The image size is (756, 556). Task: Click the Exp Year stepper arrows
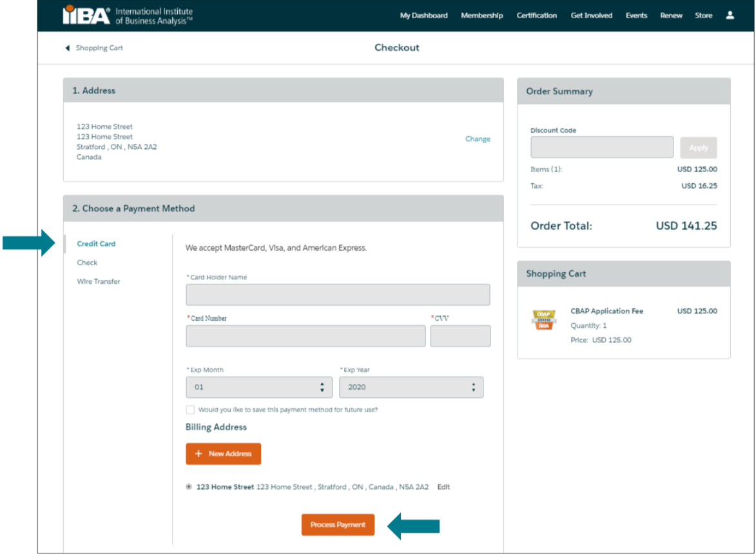pos(474,387)
